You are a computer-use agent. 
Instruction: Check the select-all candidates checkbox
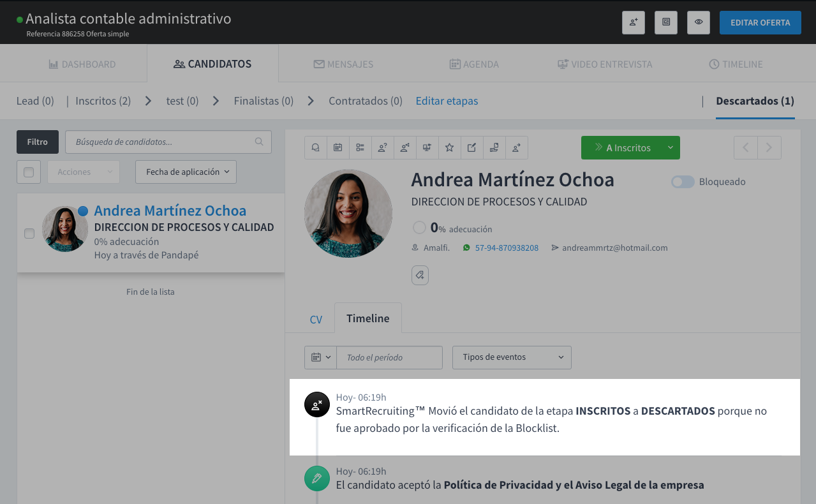[x=29, y=172]
